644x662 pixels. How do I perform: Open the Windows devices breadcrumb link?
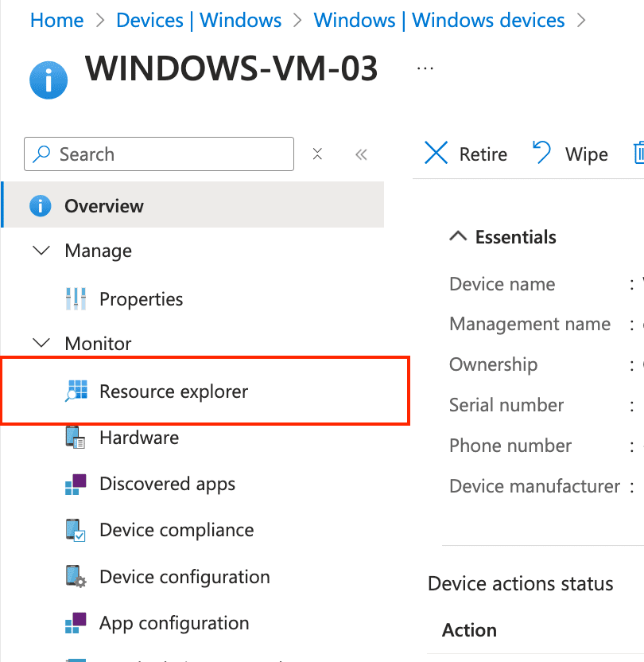pos(439,20)
